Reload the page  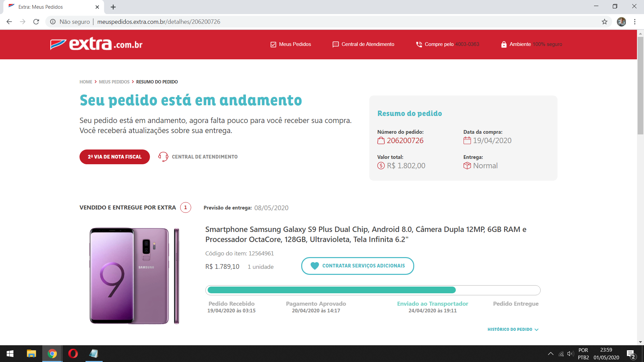tap(36, 22)
